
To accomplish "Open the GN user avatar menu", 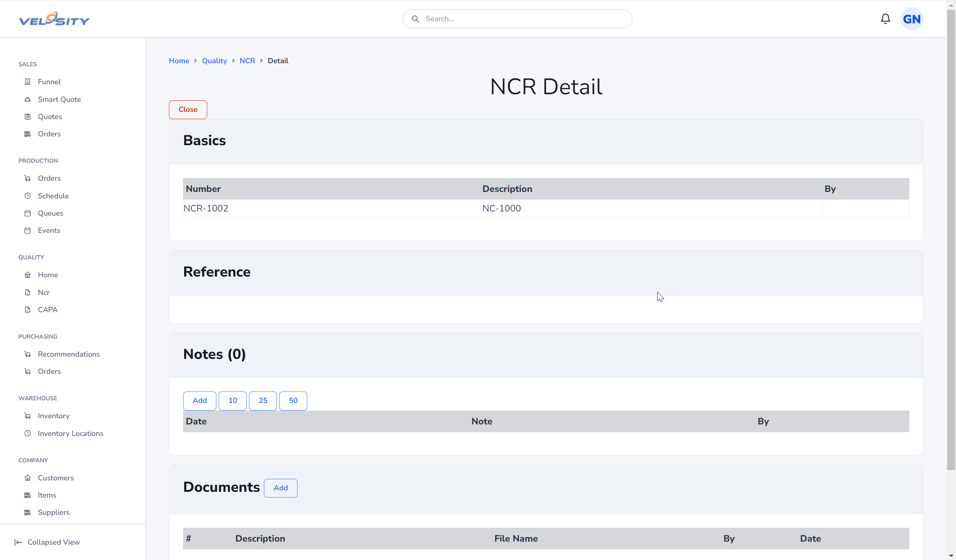I will [x=912, y=19].
